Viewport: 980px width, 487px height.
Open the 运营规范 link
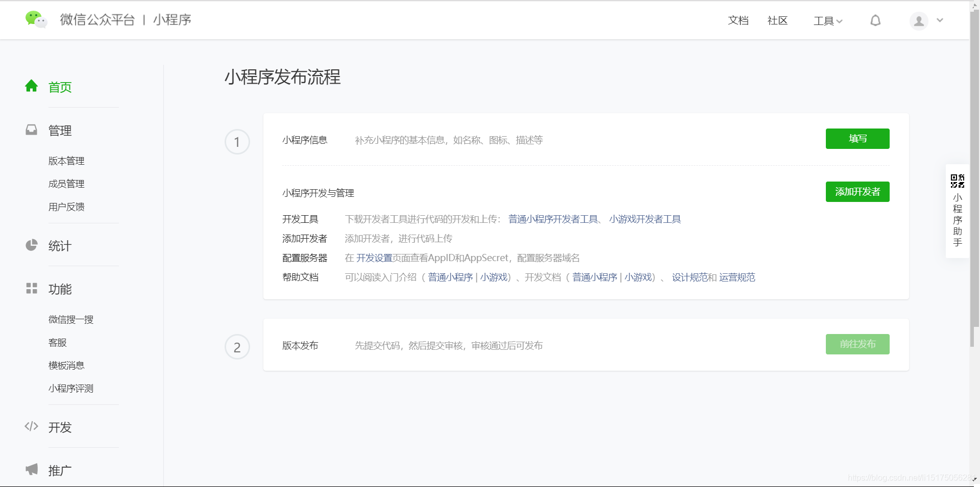click(737, 277)
